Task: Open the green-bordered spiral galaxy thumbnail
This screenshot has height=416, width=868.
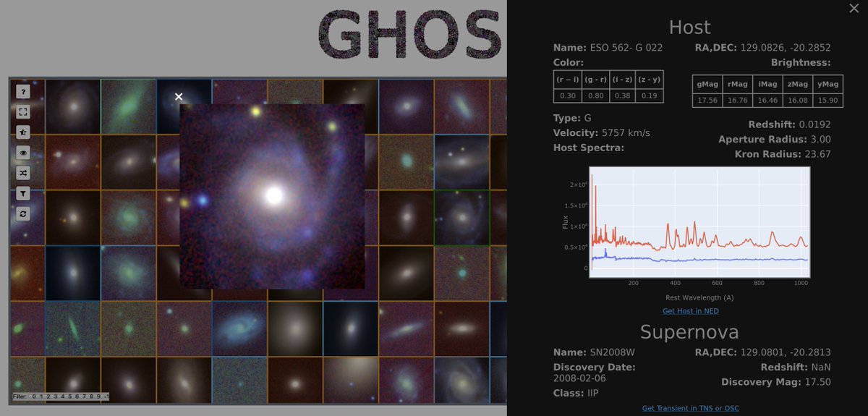Action: 461,217
